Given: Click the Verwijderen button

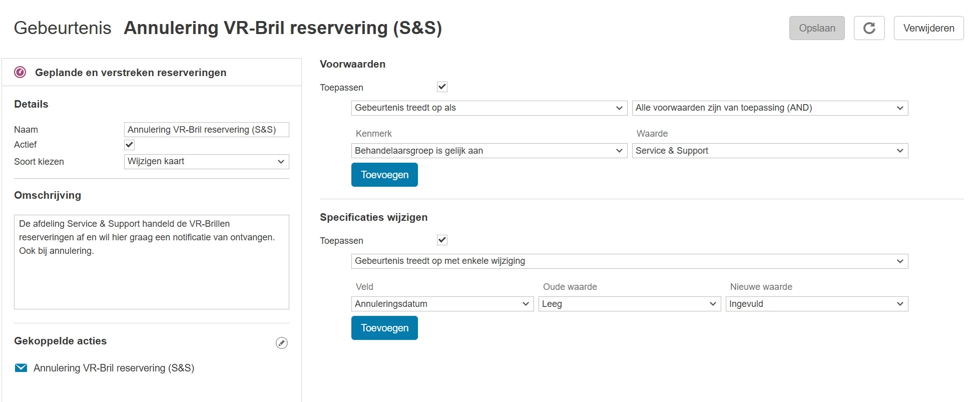Looking at the screenshot, I should tap(928, 28).
